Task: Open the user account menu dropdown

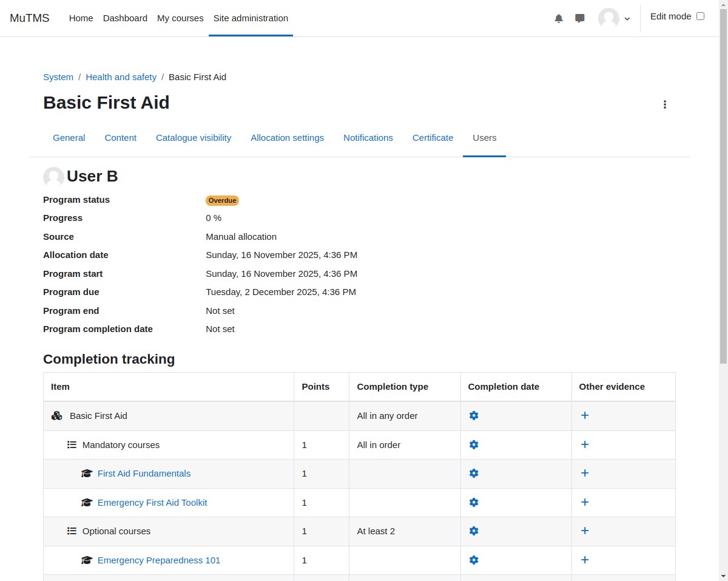Action: [615, 18]
